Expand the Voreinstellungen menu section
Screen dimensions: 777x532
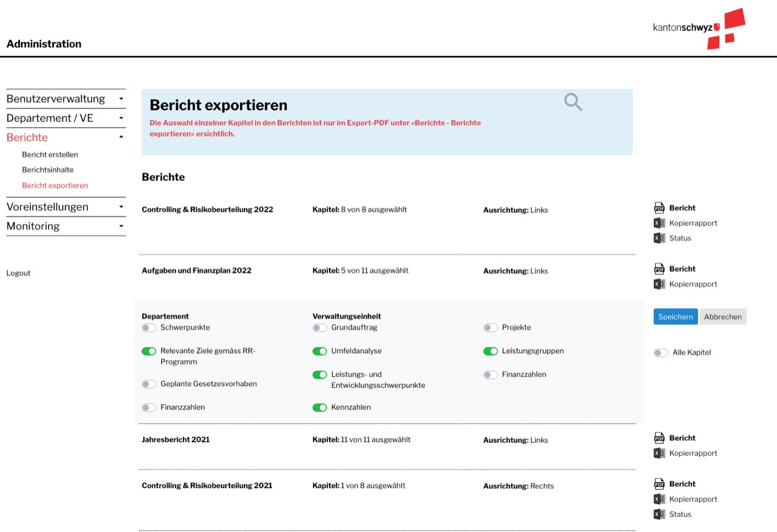pyautogui.click(x=66, y=207)
